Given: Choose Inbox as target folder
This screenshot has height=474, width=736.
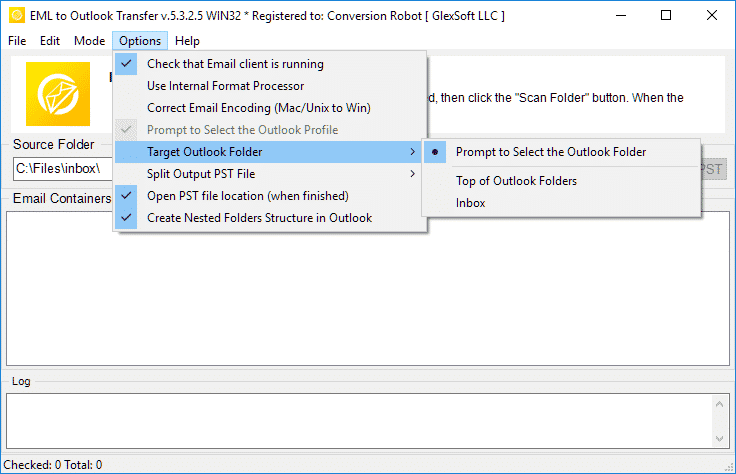Looking at the screenshot, I should point(561,203).
